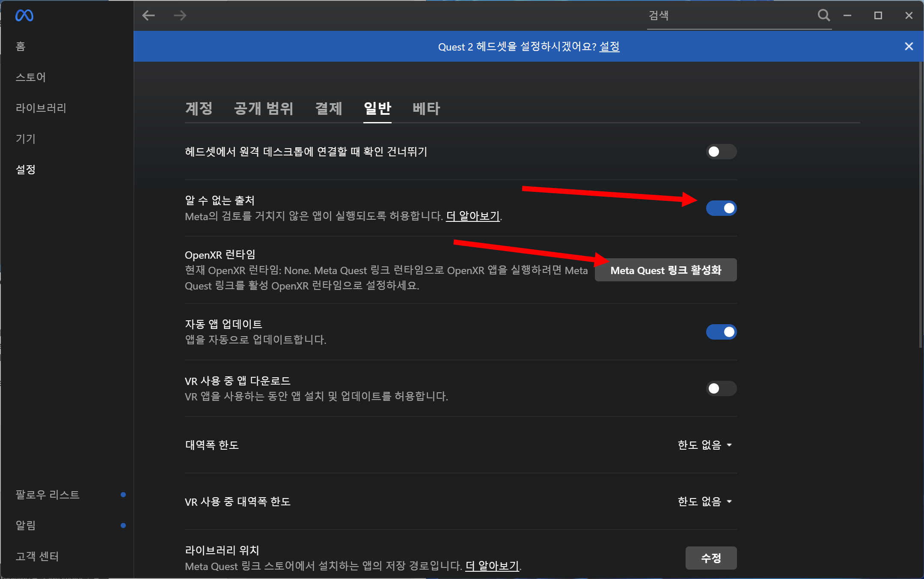The height and width of the screenshot is (579, 924).
Task: Toggle 알 수 없는 출처 switch off
Action: [x=721, y=208]
